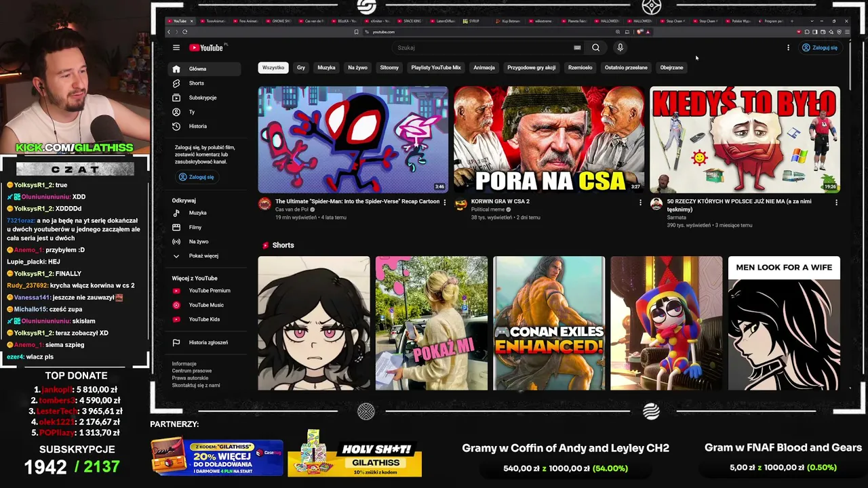Explore Na żywo in the Odkrywaj sidebar list
Viewport: 868px width, 488px height.
point(204,241)
